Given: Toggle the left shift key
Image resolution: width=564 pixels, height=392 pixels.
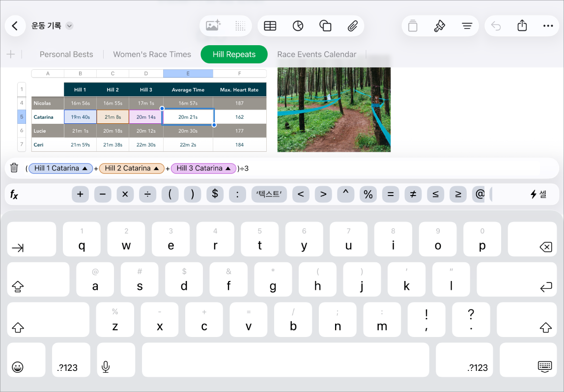Looking at the screenshot, I should (48, 320).
